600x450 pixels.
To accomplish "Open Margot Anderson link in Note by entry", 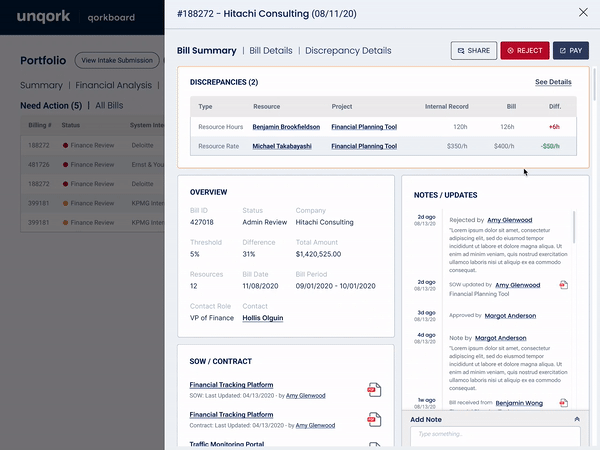I will 501,338.
